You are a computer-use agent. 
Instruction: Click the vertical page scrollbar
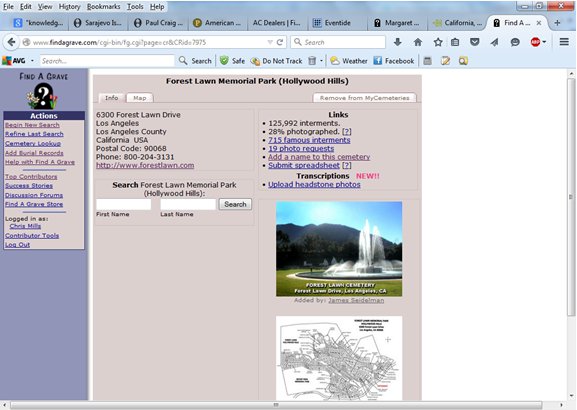[x=571, y=197]
